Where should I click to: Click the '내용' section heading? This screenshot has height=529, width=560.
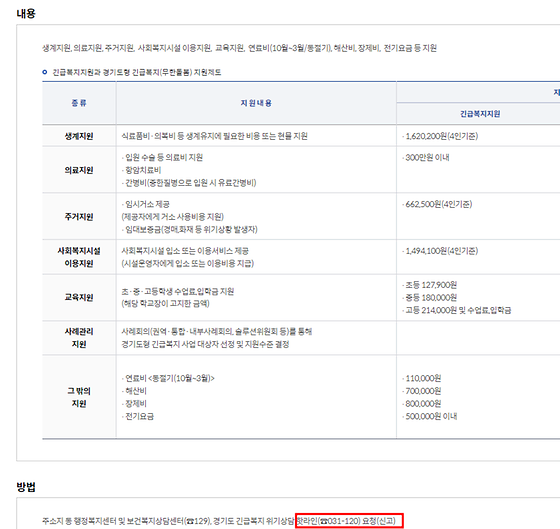click(x=26, y=14)
